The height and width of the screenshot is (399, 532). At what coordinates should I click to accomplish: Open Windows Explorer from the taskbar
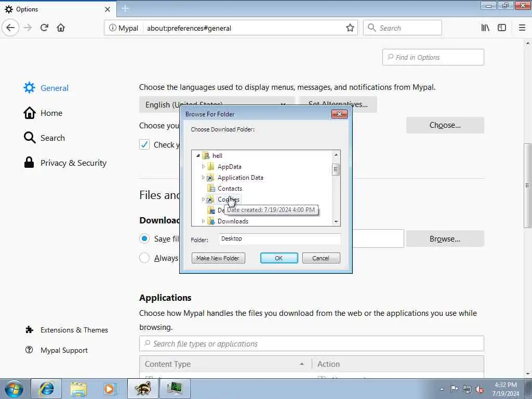(x=78, y=389)
